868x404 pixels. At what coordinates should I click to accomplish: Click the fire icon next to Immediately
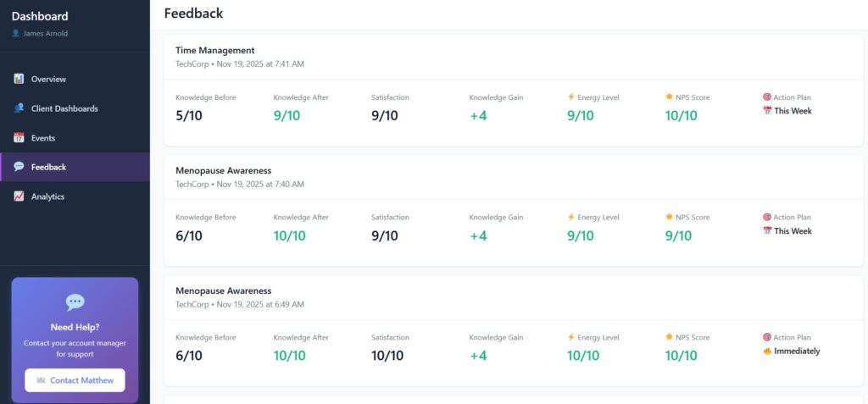point(766,351)
